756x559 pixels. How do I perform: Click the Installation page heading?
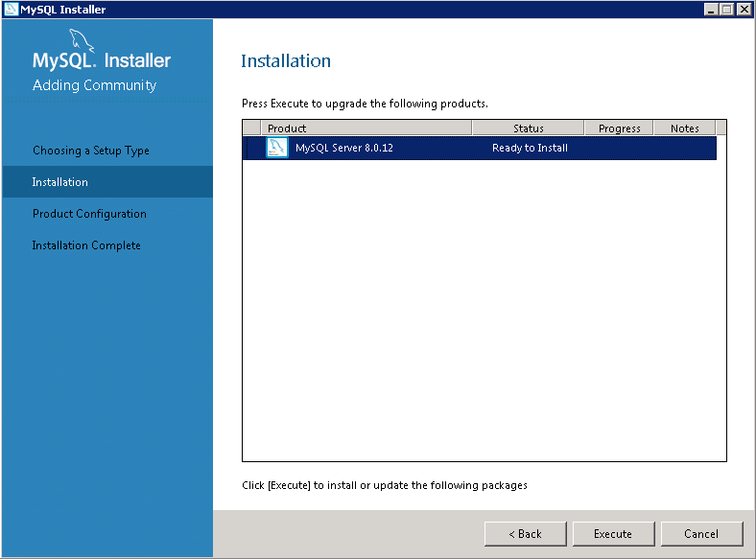point(286,60)
